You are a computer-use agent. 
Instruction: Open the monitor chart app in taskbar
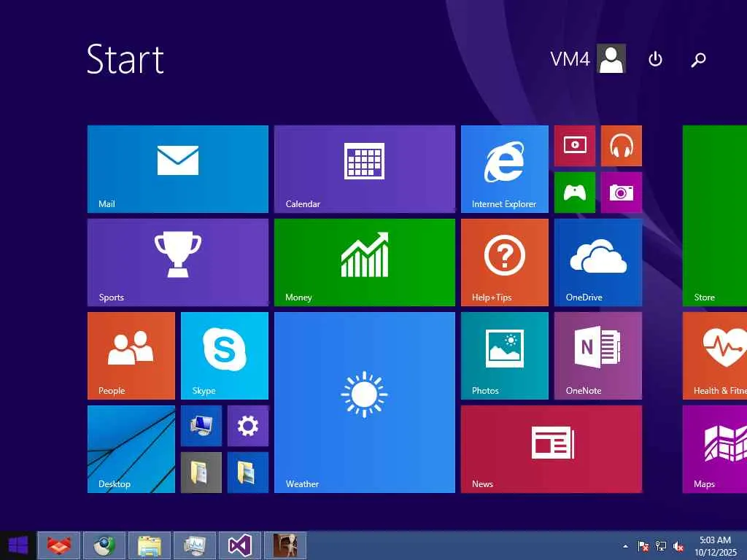[194, 545]
